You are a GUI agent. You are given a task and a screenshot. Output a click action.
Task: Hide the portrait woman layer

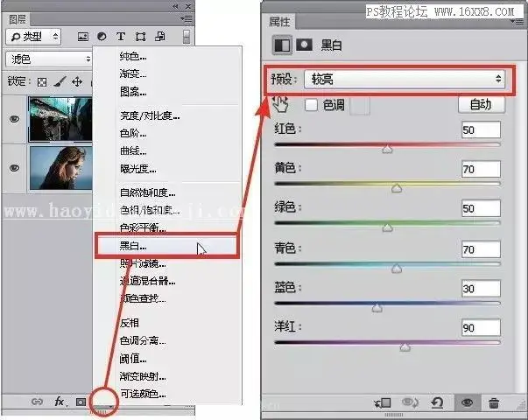(x=14, y=168)
